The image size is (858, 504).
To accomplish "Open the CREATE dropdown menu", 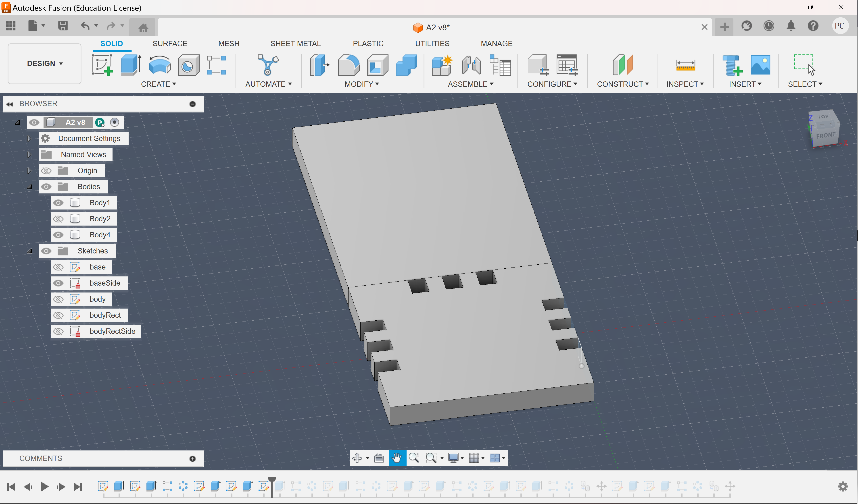I will pos(158,84).
